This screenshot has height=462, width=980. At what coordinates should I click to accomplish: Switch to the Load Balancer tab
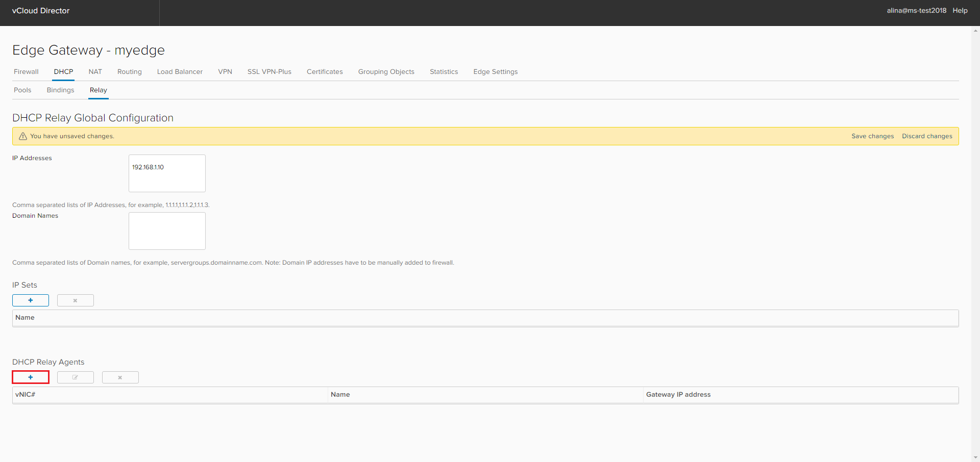(180, 71)
